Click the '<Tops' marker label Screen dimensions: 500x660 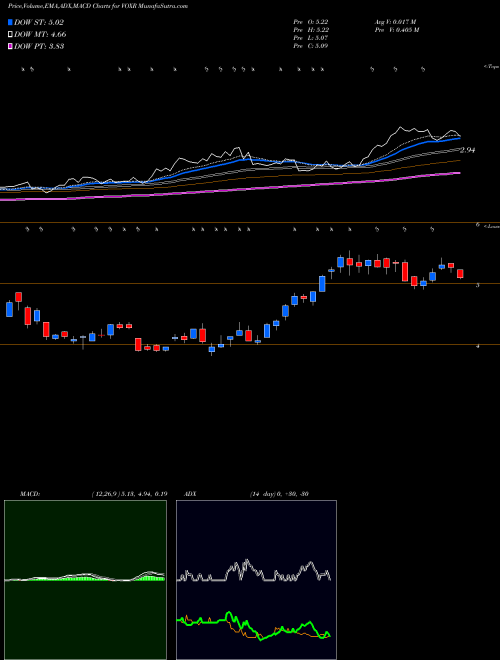click(x=491, y=67)
